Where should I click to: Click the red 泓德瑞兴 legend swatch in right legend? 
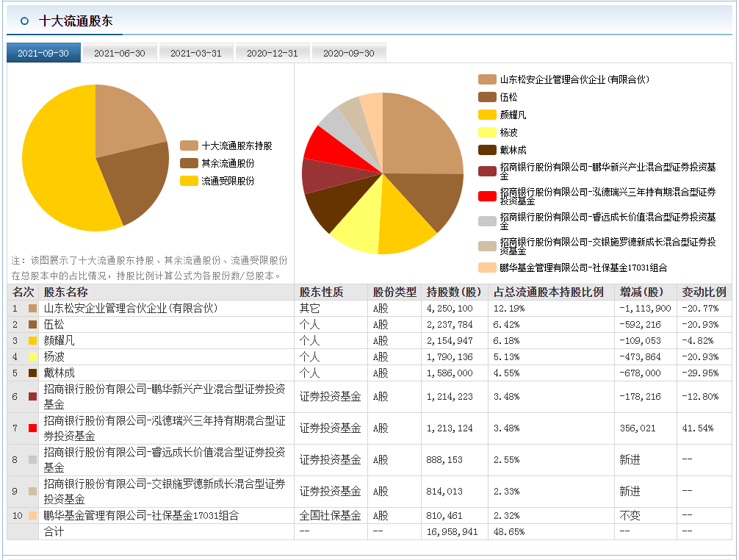point(487,196)
